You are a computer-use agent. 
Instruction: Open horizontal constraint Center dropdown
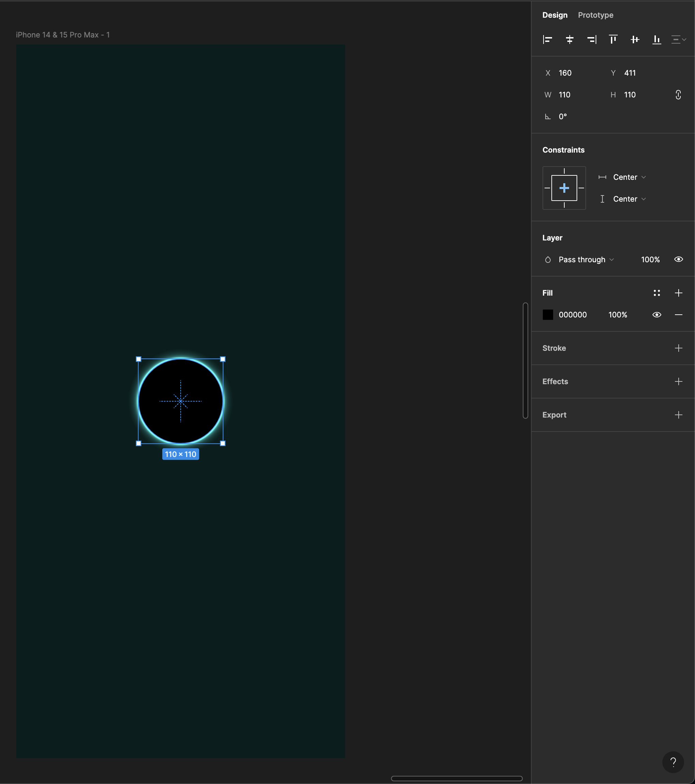click(x=629, y=177)
